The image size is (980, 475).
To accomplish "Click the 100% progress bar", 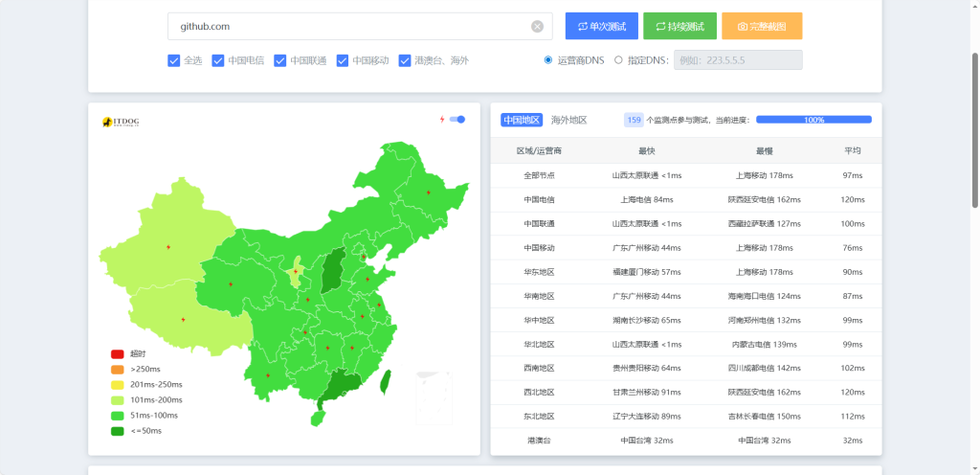I will [x=813, y=120].
